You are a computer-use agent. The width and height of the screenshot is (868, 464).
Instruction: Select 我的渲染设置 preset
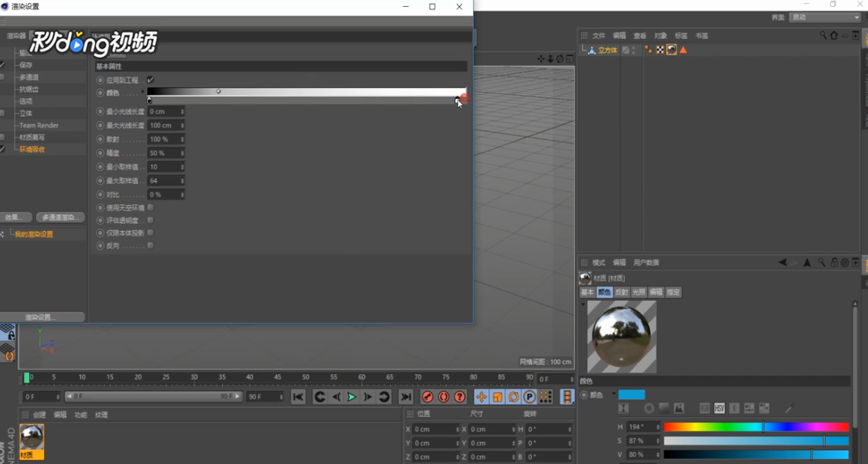(34, 234)
